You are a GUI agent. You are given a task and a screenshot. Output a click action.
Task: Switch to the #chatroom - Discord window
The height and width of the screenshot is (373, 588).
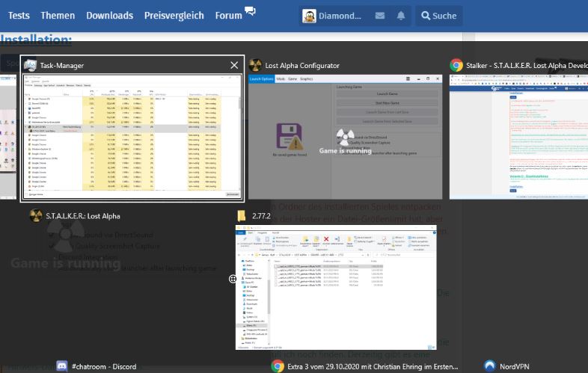(x=104, y=366)
